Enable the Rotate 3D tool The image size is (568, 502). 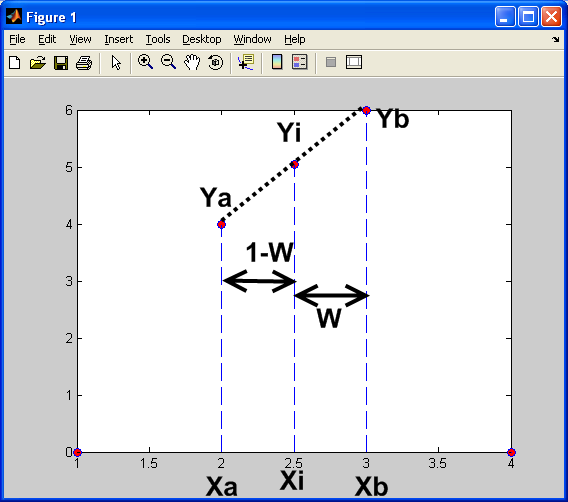[216, 62]
